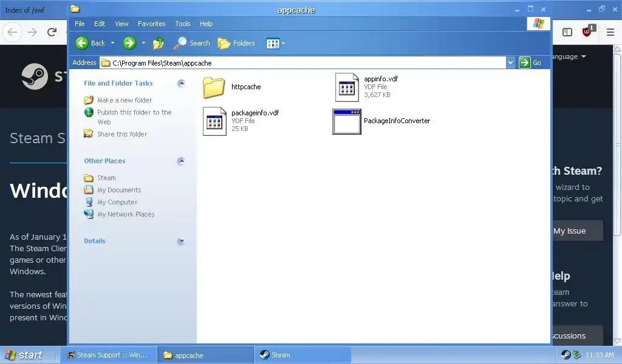Click the address path field

(x=302, y=63)
